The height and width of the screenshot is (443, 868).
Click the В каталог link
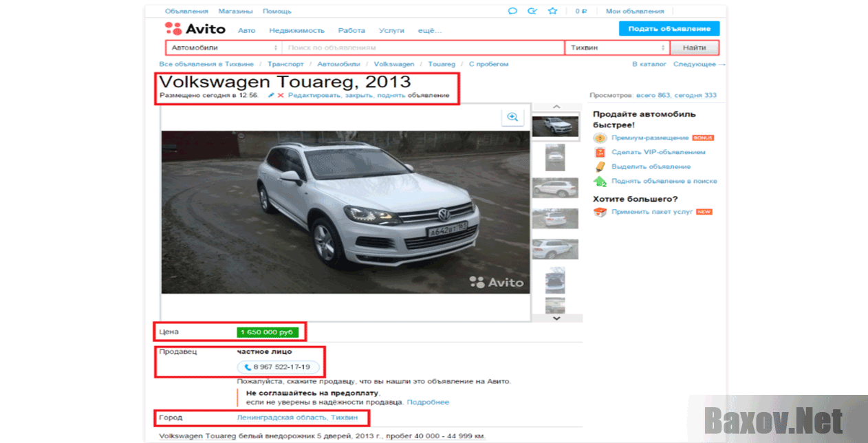click(x=649, y=64)
